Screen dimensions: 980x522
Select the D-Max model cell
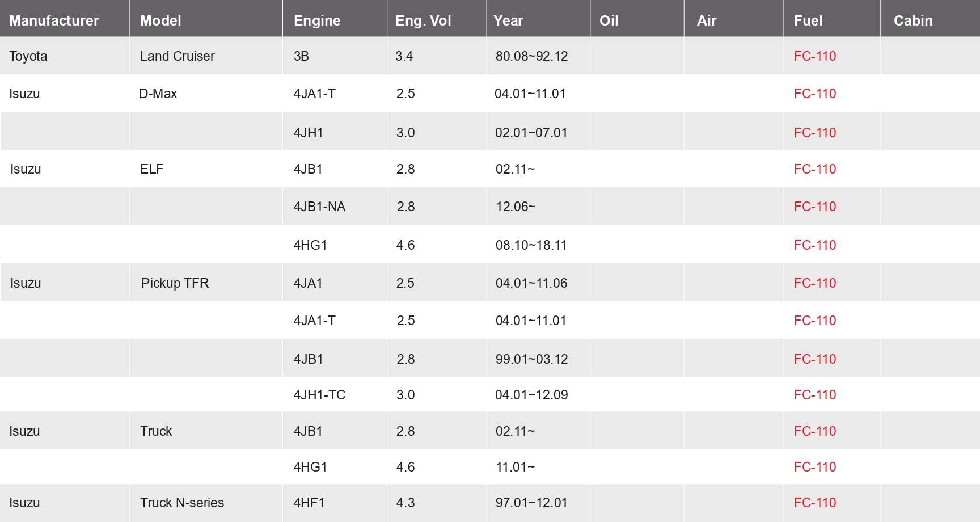(x=158, y=94)
